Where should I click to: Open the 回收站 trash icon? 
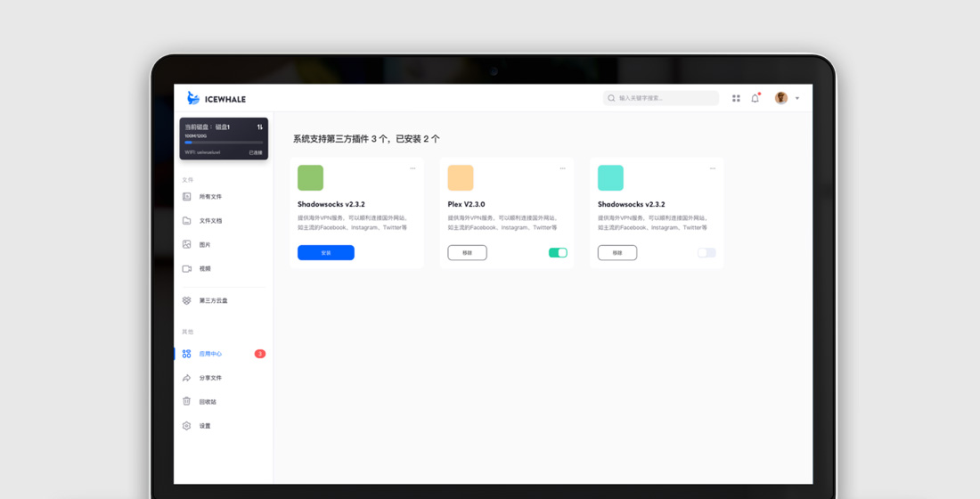(x=186, y=402)
